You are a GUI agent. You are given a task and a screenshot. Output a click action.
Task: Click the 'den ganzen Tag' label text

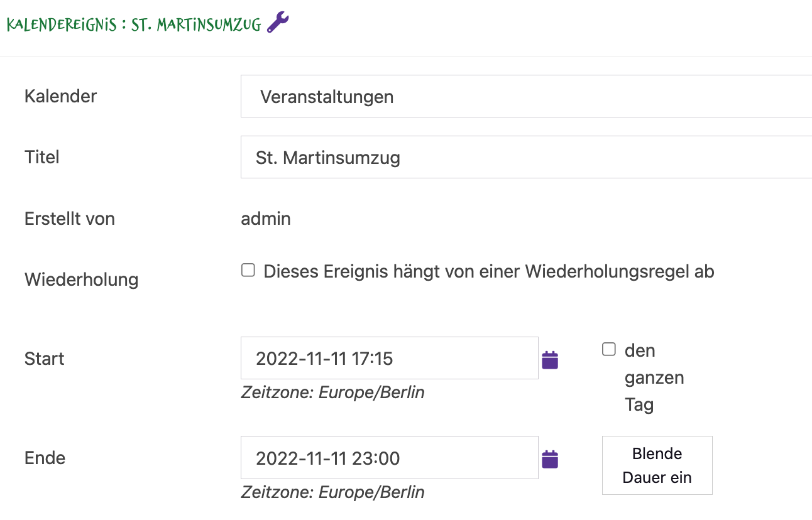[654, 377]
